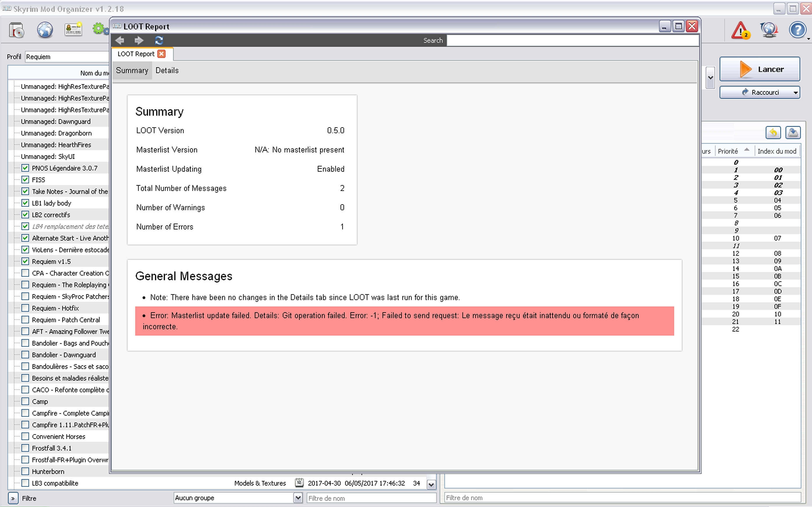The height and width of the screenshot is (507, 812).
Task: Open the Nexus globe icon
Action: (45, 30)
